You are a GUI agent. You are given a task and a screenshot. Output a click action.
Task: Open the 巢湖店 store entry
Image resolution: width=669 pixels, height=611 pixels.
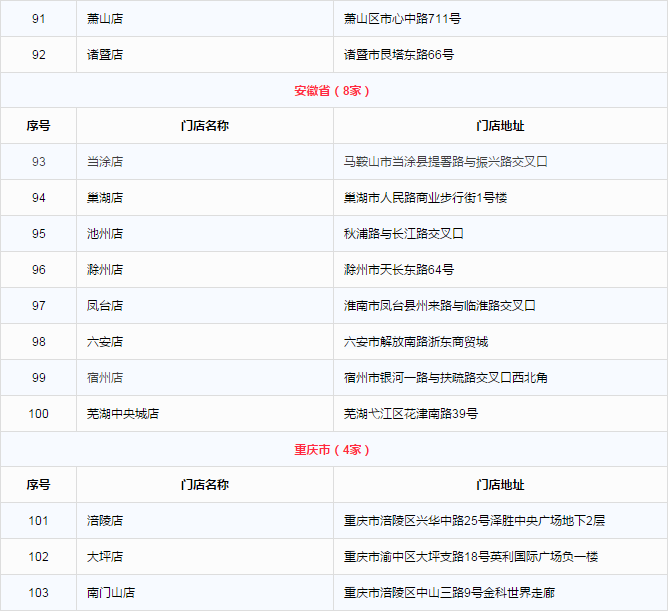(105, 198)
